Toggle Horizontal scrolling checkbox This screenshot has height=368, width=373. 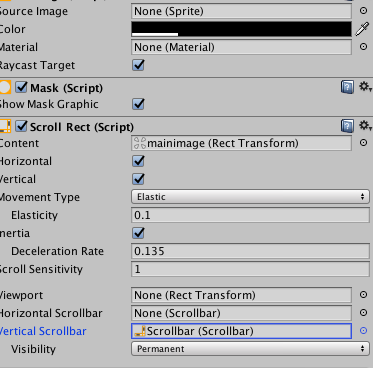tap(138, 161)
